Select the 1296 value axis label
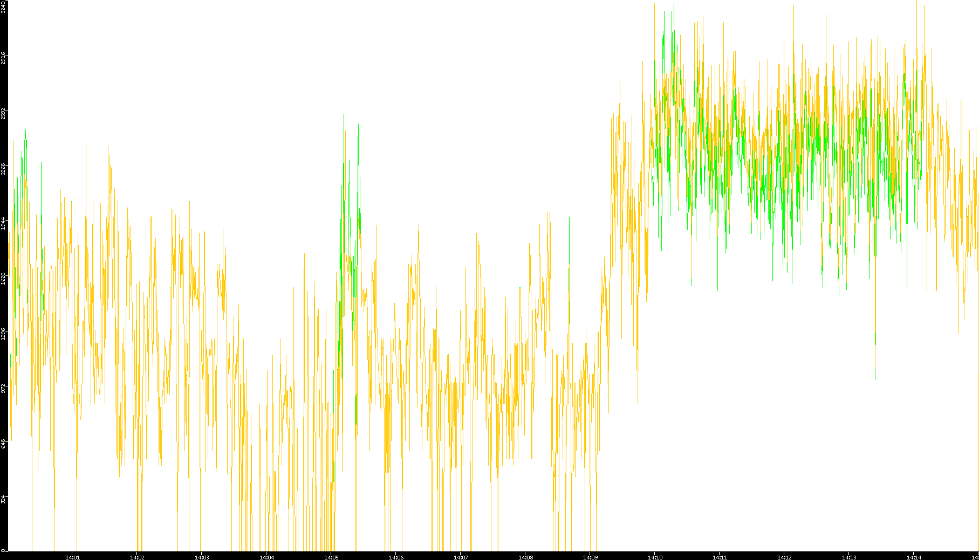979x560 pixels. click(x=3, y=334)
